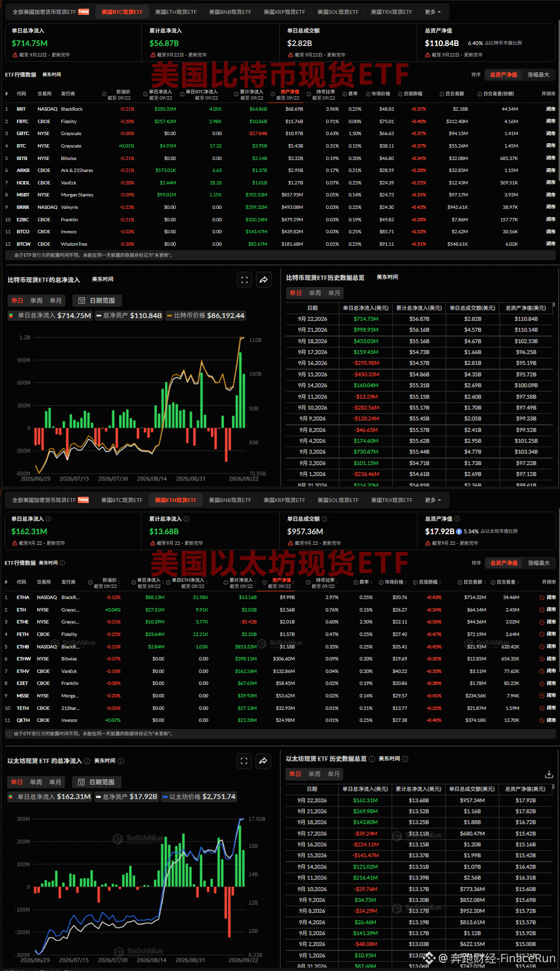Switch to 美国ETH现货ETF tab at top

pos(176,12)
